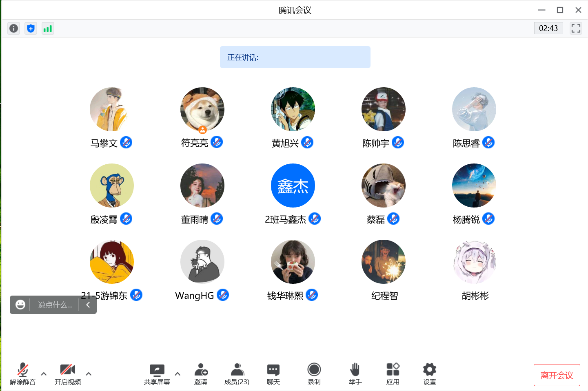Open the meeting info icon

13,29
